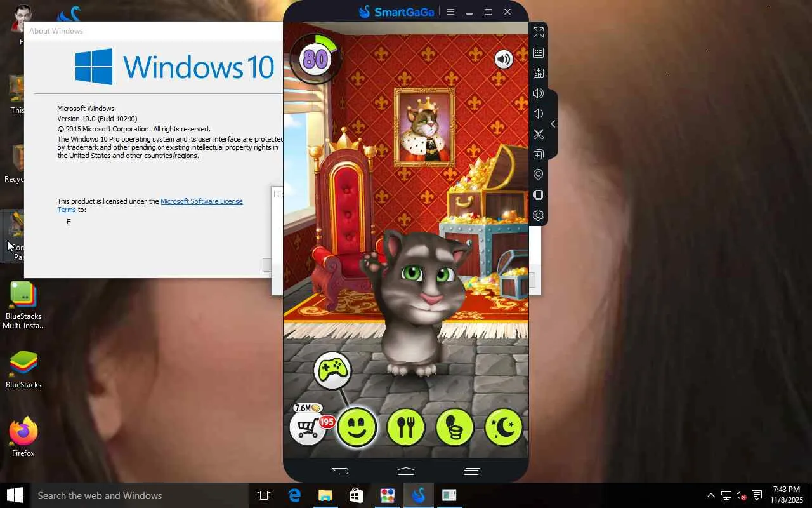
Task: Tap the Android back navigation button
Action: (340, 471)
